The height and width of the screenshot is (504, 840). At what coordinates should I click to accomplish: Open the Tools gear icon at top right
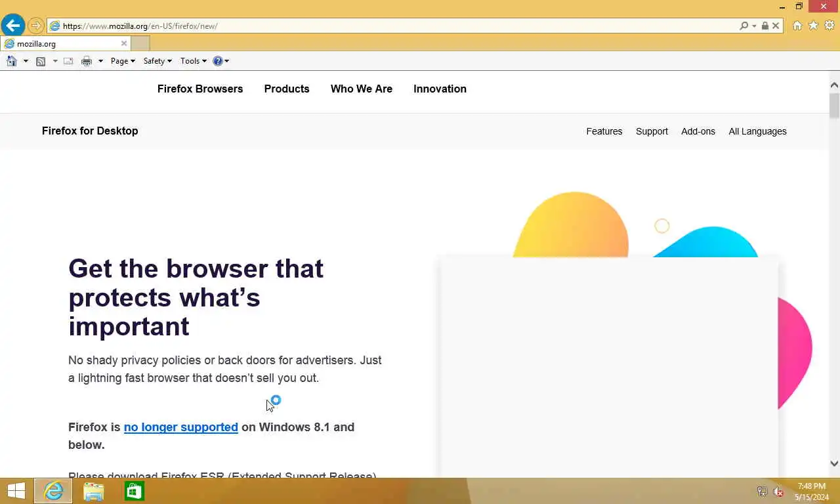(x=829, y=26)
